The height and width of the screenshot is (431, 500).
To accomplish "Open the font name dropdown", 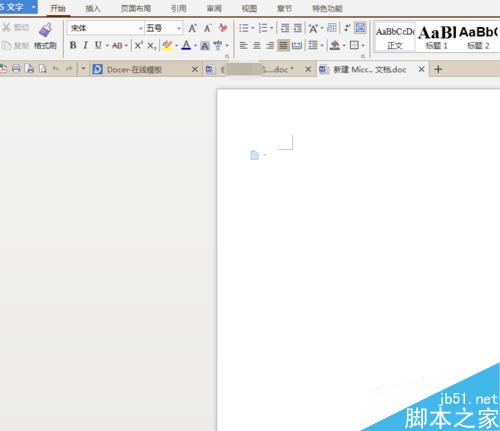I will (x=141, y=29).
